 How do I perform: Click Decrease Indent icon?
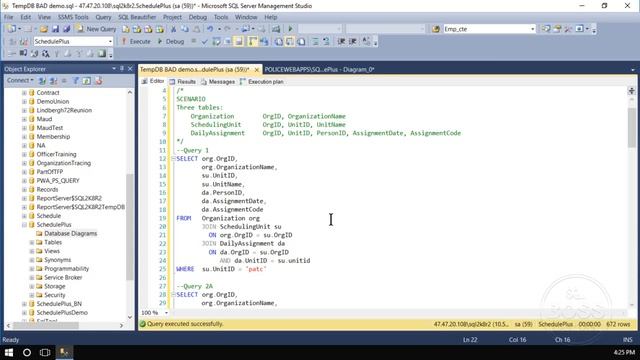click(341, 41)
